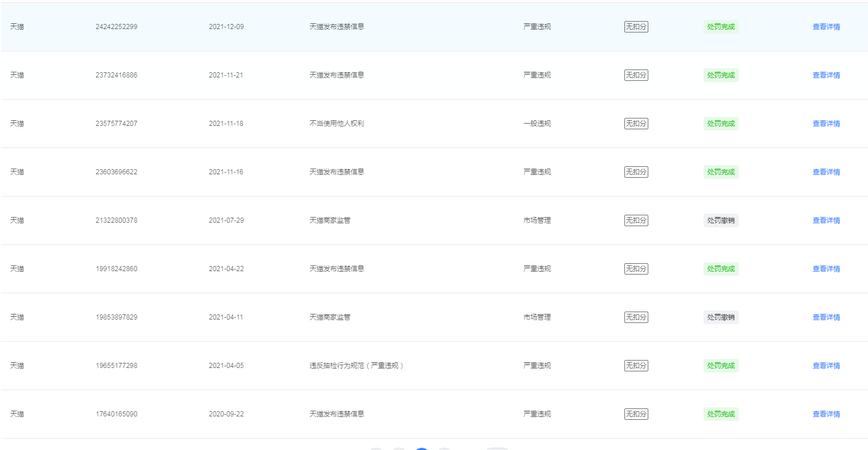
Task: Click the date 2021-11-21
Action: coord(226,75)
